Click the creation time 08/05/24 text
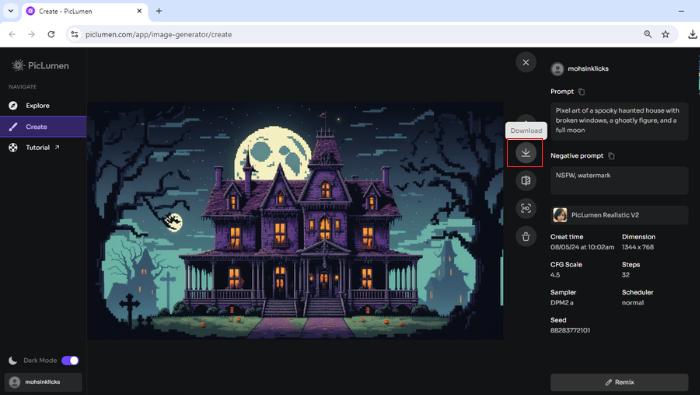The image size is (700, 395). pyautogui.click(x=582, y=247)
